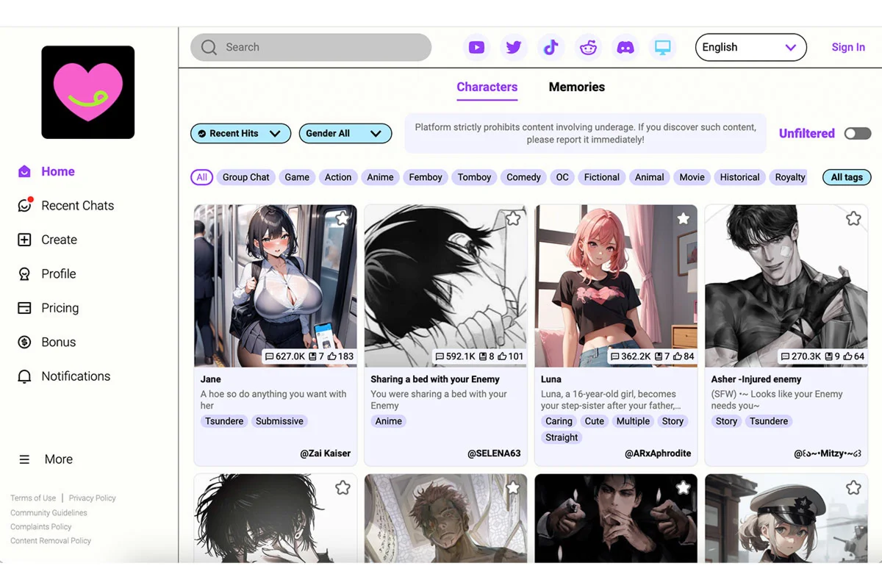Open Community Guidelines link
Viewport: 882px width, 588px height.
49,513
